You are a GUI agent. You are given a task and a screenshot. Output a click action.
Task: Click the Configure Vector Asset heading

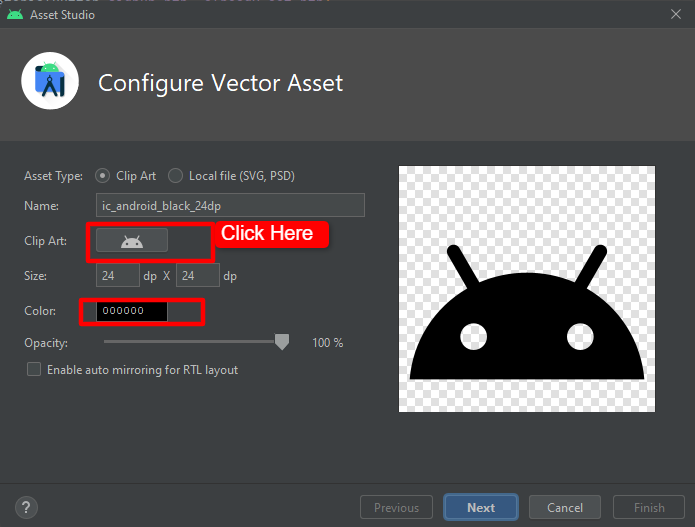point(220,83)
